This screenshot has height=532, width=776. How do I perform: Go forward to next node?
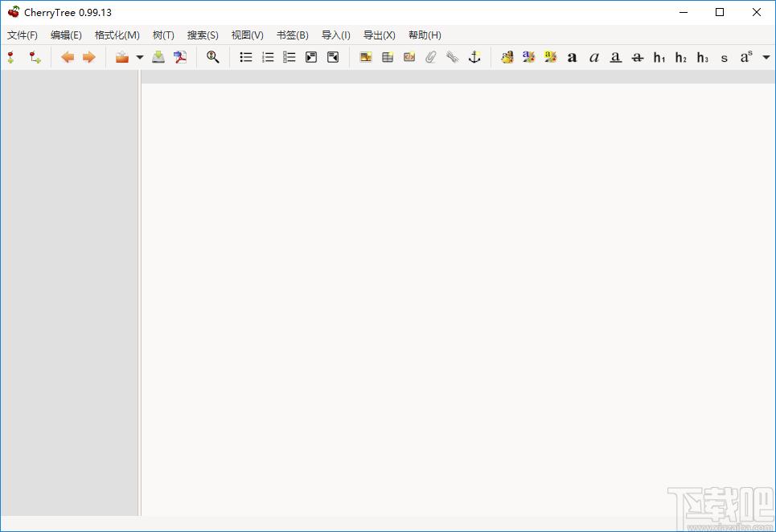89,57
